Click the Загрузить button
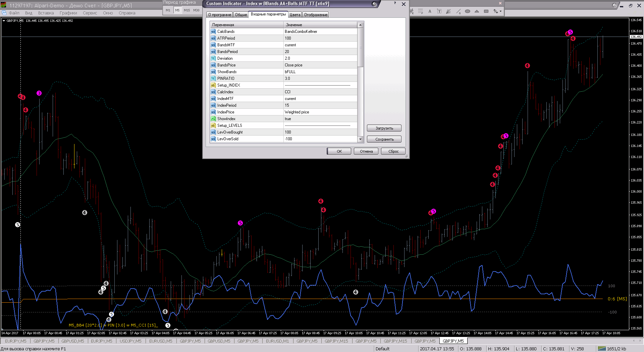Image resolution: width=644 pixels, height=352 pixels. (384, 128)
